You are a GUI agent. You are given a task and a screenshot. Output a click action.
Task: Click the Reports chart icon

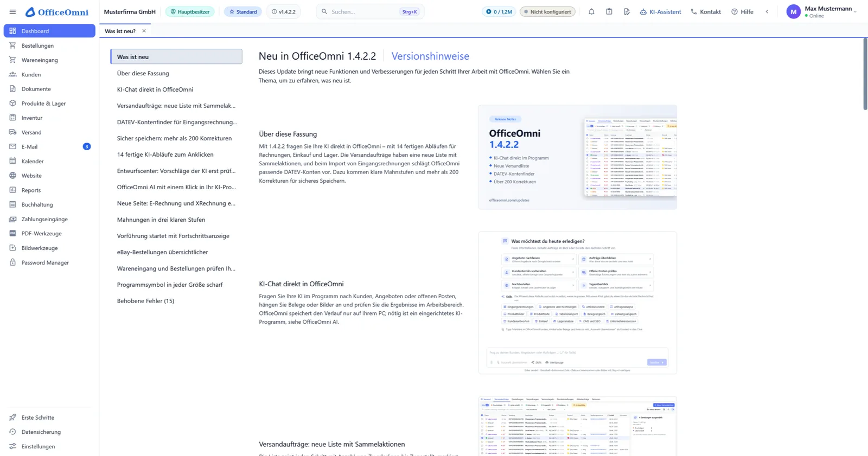point(12,190)
